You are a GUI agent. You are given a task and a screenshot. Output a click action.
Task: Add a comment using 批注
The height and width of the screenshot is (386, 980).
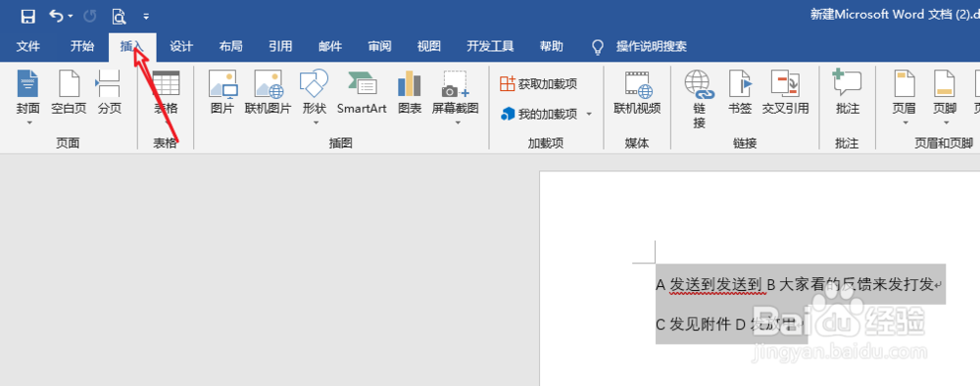tap(848, 92)
